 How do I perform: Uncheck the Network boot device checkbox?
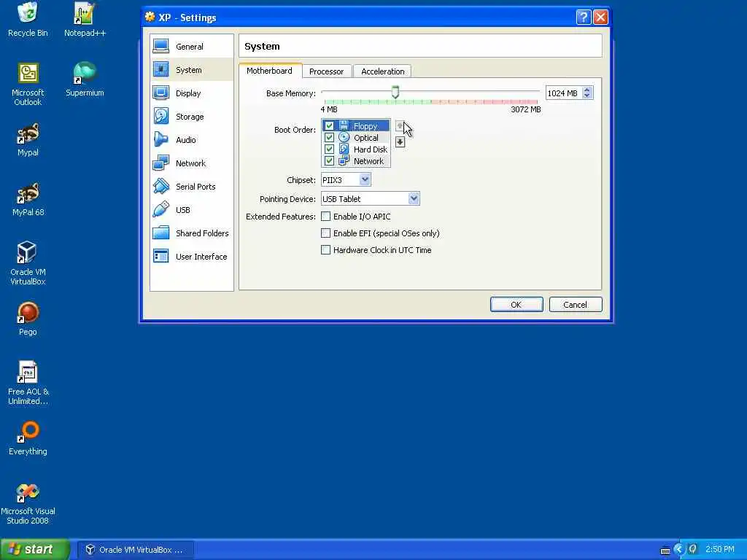click(x=329, y=161)
